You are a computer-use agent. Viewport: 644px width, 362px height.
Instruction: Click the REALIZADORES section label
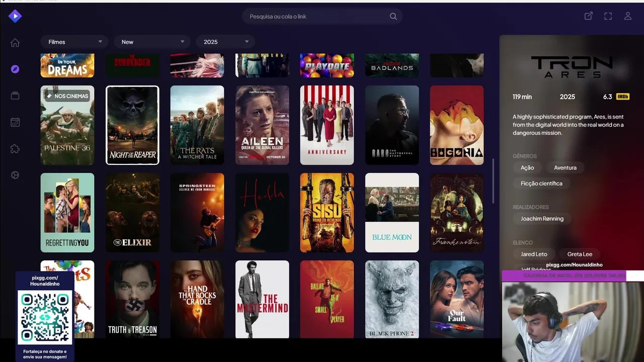coord(531,207)
